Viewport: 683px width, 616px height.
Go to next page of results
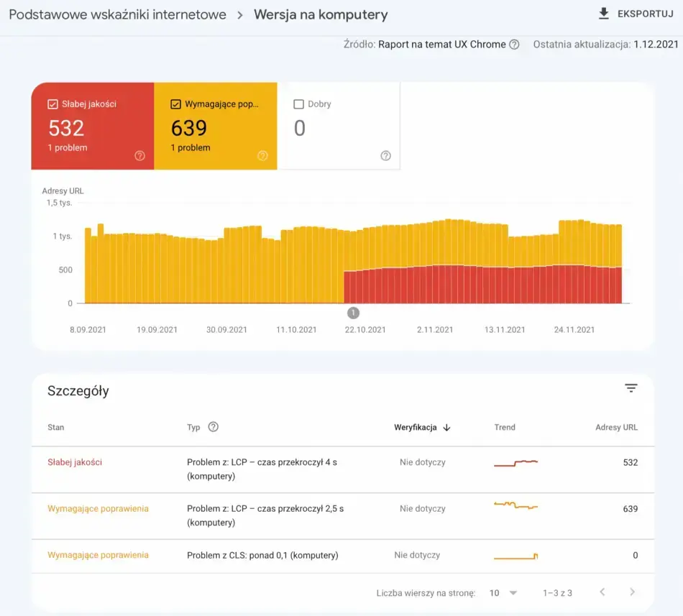point(632,592)
